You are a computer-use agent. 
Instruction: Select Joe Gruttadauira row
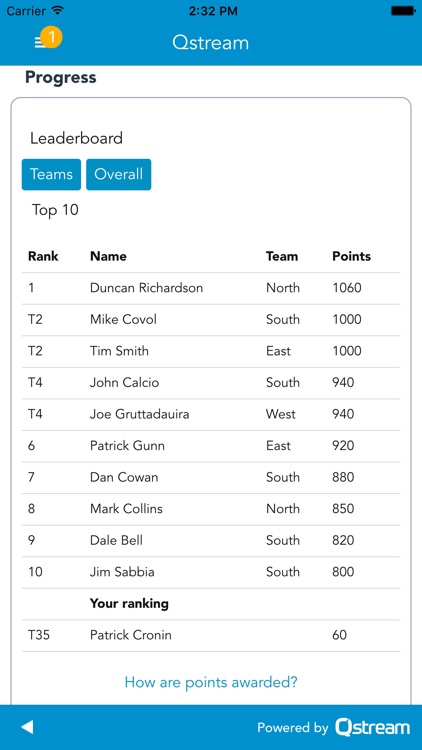tap(211, 414)
